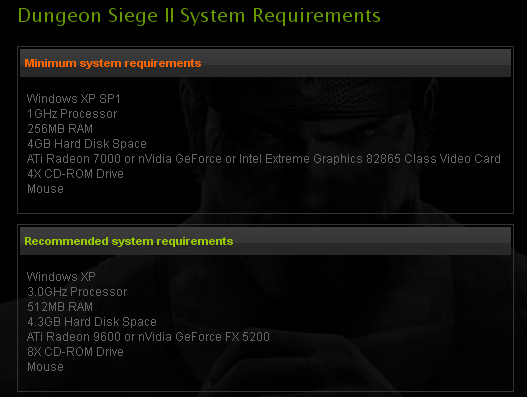The width and height of the screenshot is (527, 397).
Task: Click Mouse in the minimum requirements
Action: click(x=45, y=189)
